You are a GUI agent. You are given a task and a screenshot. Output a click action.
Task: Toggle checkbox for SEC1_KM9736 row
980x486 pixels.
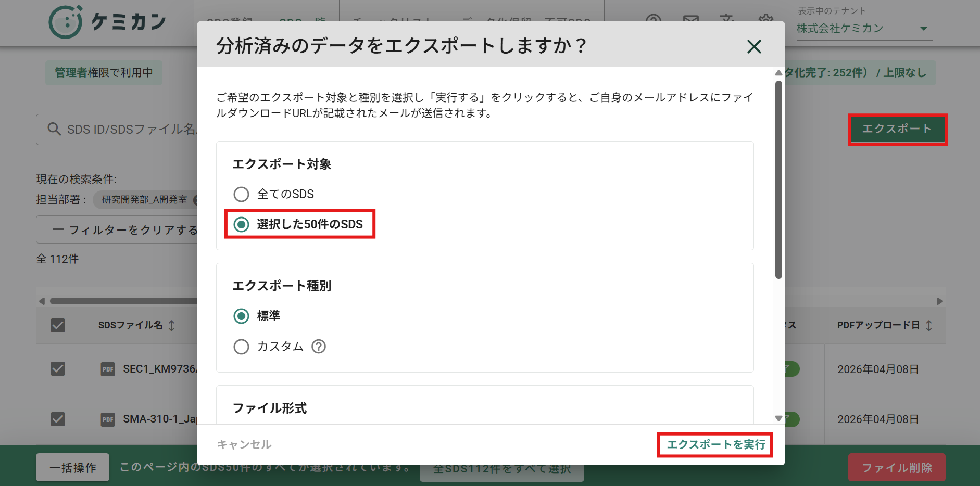pyautogui.click(x=58, y=369)
